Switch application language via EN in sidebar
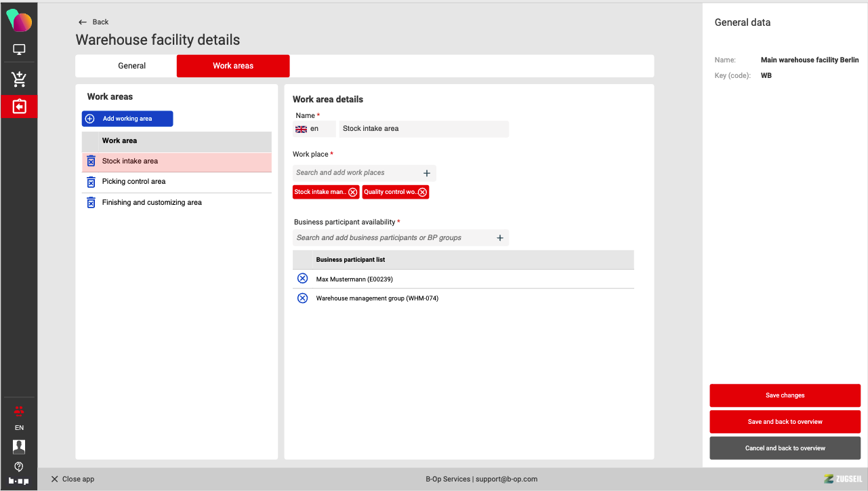868x491 pixels. [19, 428]
